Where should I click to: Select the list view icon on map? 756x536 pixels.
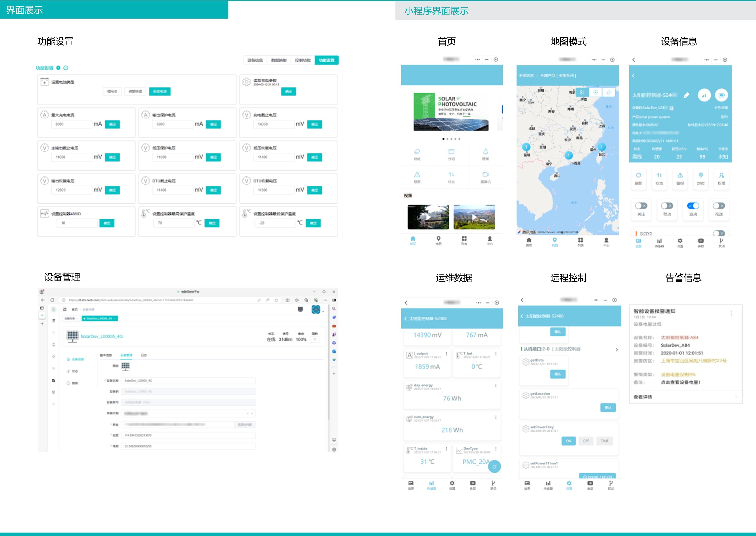tap(582, 93)
